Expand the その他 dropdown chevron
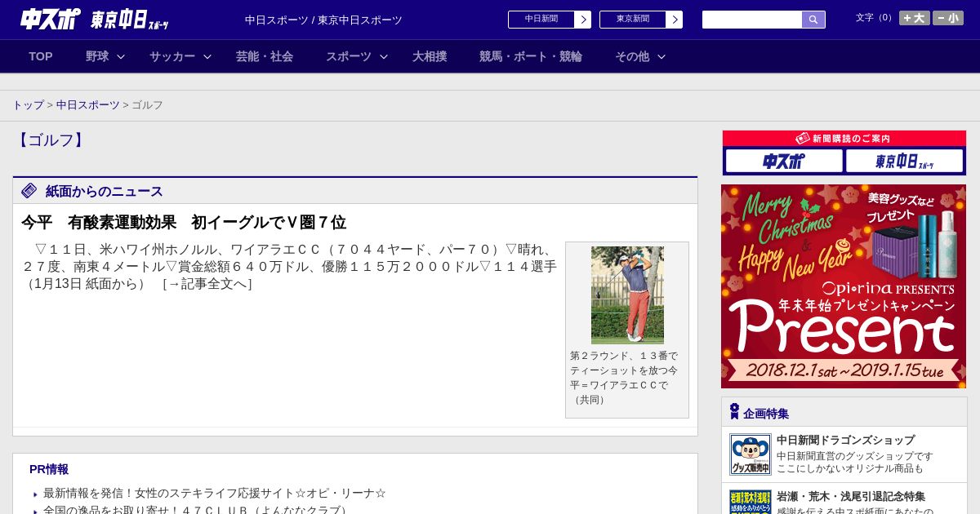Image resolution: width=980 pixels, height=514 pixels. click(661, 57)
